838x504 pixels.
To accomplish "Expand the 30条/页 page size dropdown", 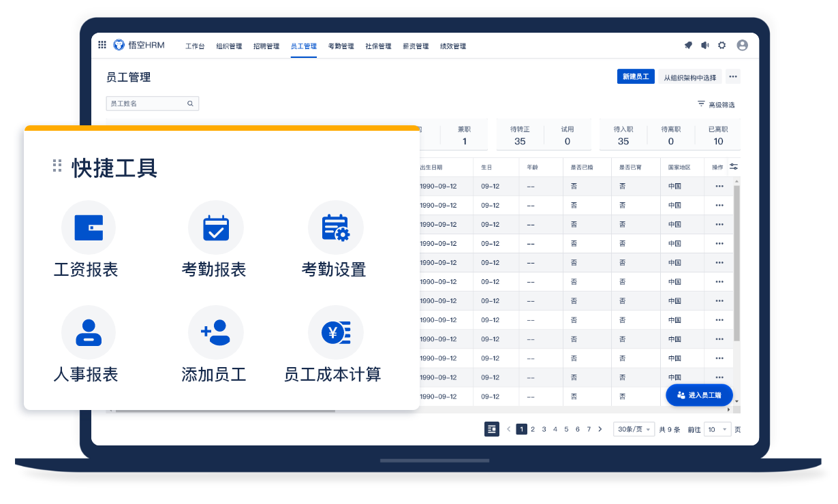I will (x=634, y=429).
